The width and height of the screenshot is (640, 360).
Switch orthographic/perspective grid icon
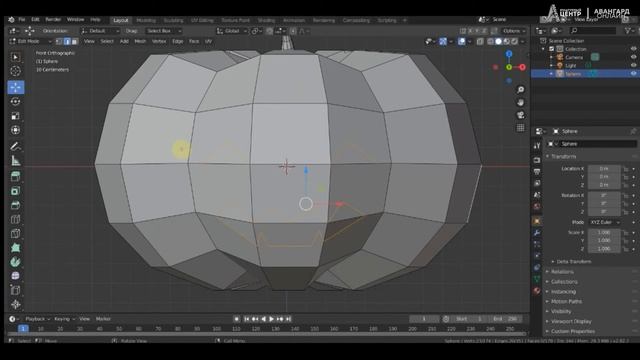tap(520, 128)
